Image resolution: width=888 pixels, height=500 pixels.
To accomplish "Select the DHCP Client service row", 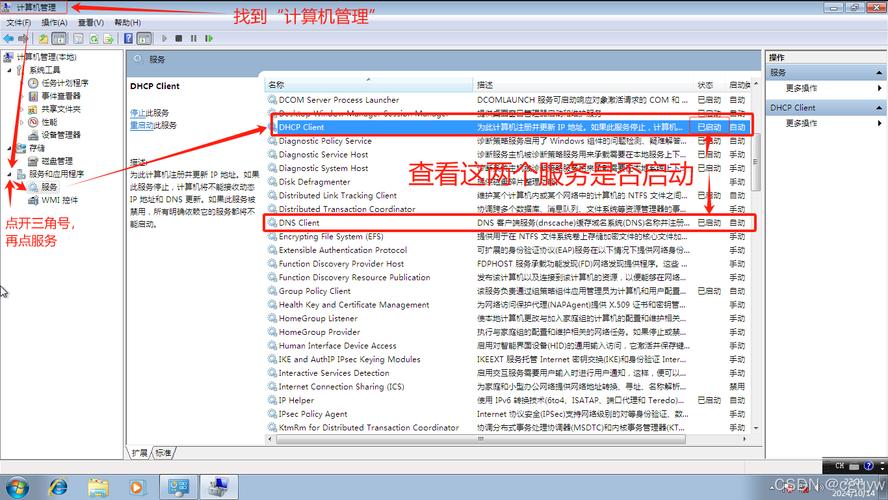I will click(x=509, y=127).
